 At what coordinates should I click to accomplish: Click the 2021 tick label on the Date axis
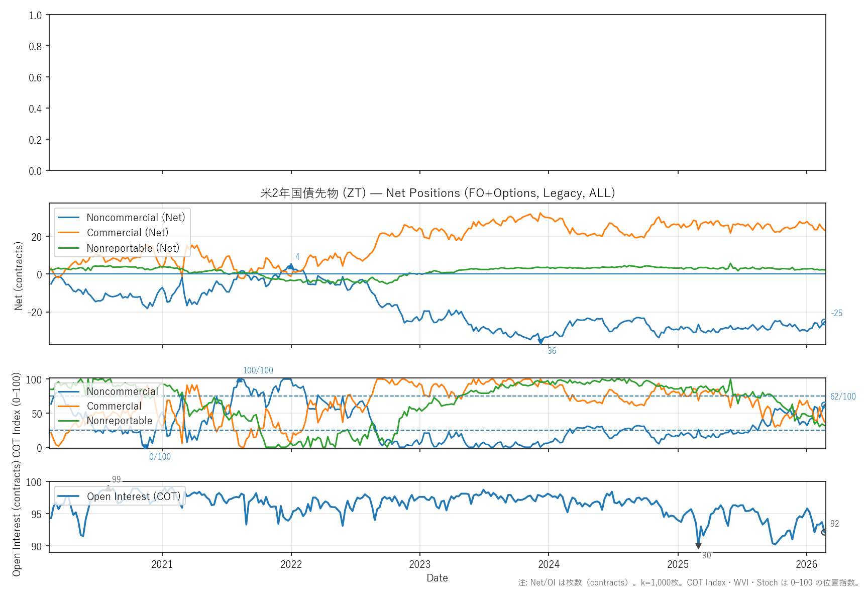(162, 564)
